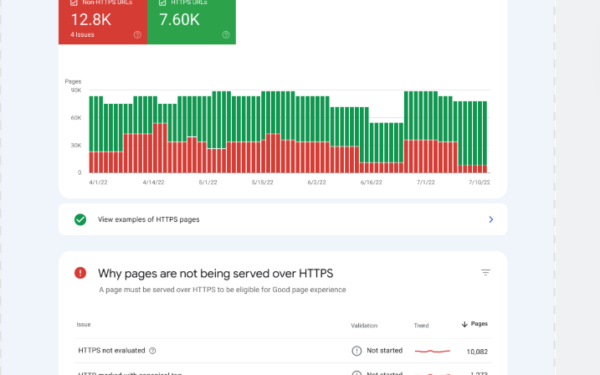Screen dimensions: 600x375
Task: Toggle the HTTPS URLs checkbox
Action: [x=162, y=3]
